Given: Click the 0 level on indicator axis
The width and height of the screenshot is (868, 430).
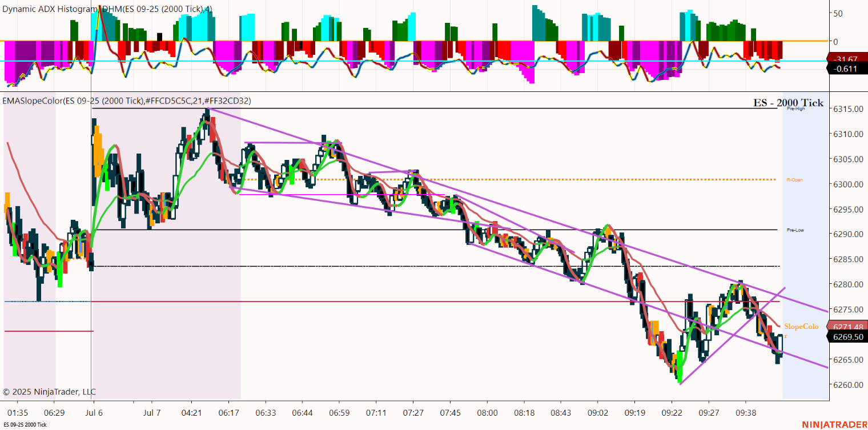Looking at the screenshot, I should click(837, 41).
